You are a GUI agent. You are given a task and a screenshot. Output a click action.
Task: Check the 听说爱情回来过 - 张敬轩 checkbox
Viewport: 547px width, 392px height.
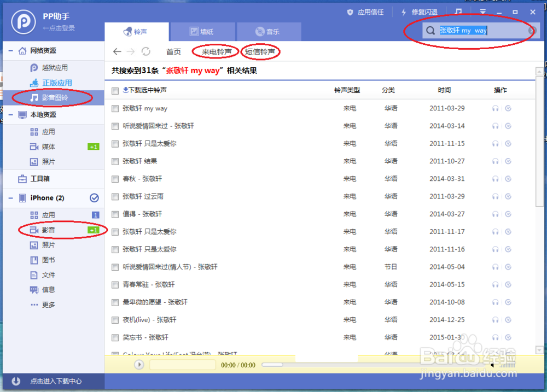coord(115,126)
